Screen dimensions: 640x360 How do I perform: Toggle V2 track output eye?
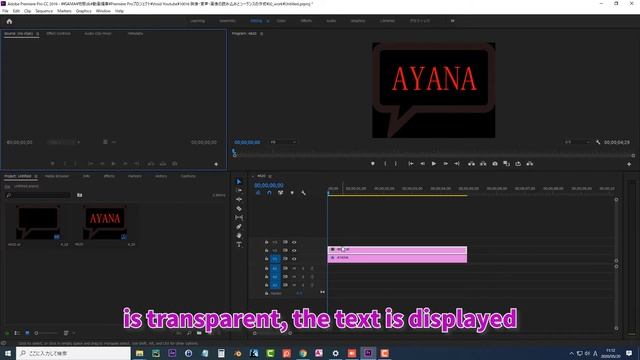tap(294, 250)
